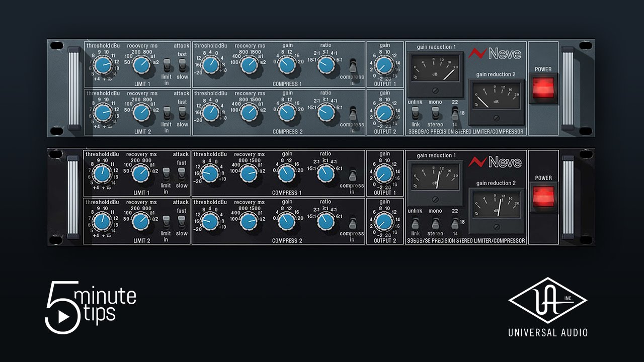Click LIMIT 2 threshold knob on grey 33609/C unit

click(x=103, y=113)
